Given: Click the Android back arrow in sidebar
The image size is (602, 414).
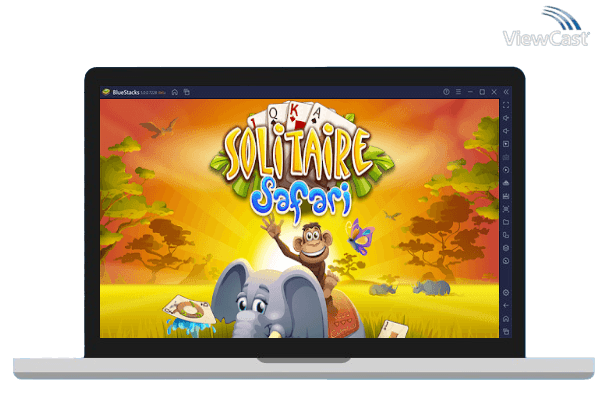Looking at the screenshot, I should (x=506, y=306).
